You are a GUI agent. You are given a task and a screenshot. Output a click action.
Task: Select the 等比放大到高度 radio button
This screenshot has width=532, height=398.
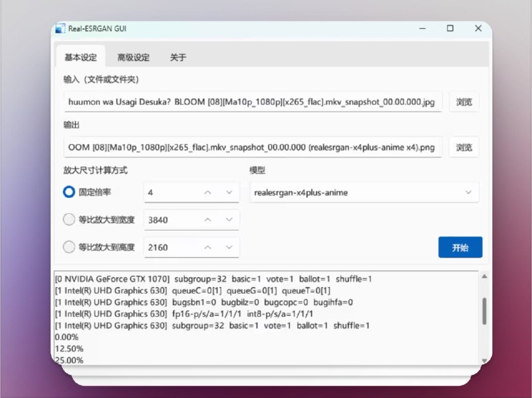pyautogui.click(x=68, y=247)
